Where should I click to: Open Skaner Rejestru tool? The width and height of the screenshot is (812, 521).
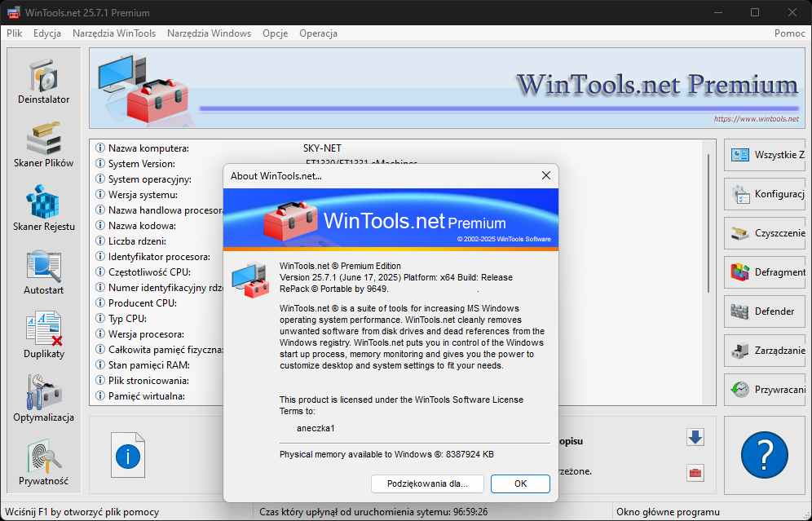(x=43, y=210)
